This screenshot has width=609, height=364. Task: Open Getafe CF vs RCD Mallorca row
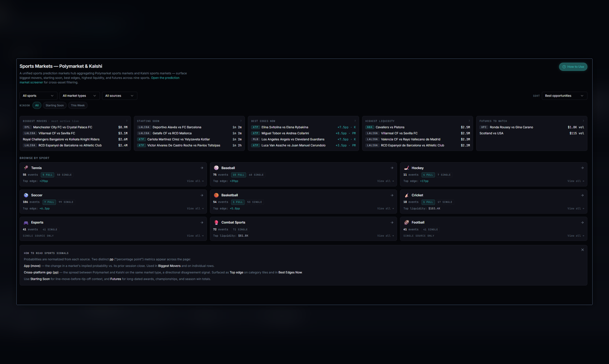[189, 133]
